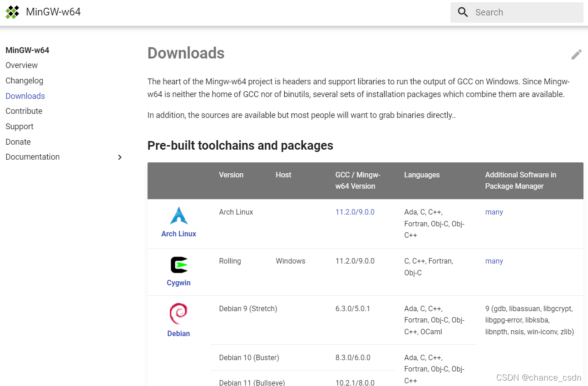The image size is (588, 386).
Task: Click the MinGW-w64 diamond logo icon
Action: click(12, 12)
